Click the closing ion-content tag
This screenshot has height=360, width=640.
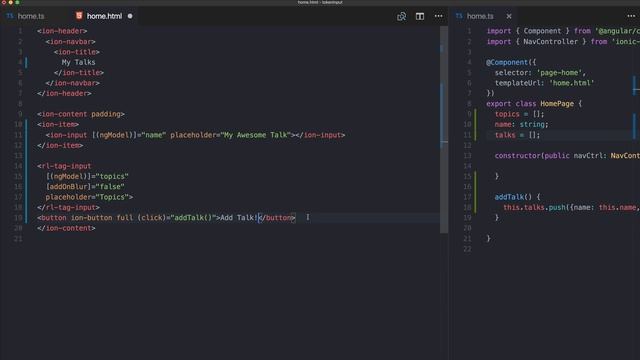click(66, 228)
